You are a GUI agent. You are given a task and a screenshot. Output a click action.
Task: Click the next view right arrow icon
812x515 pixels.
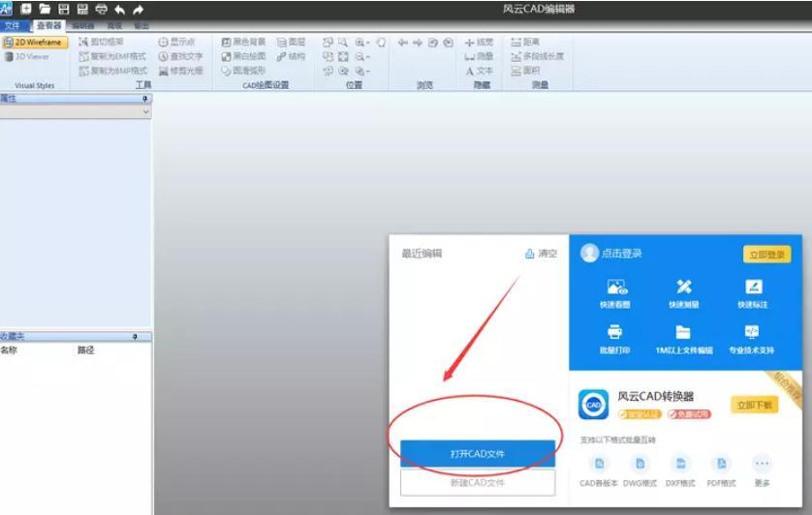(418, 43)
